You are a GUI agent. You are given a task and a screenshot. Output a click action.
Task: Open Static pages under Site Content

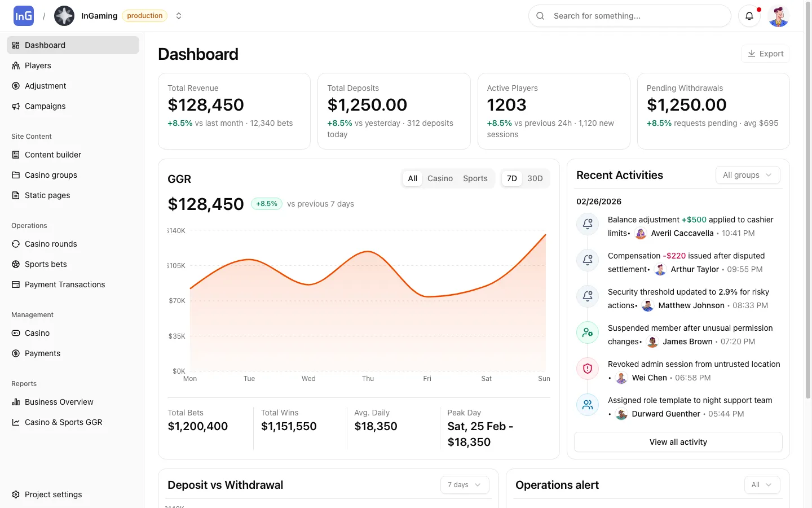(x=47, y=195)
